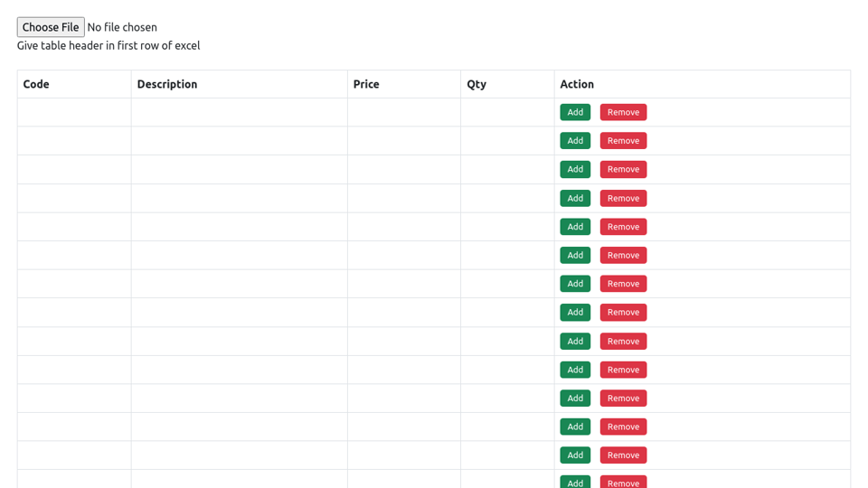Remove the eleventh table row
Image resolution: width=868 pixels, height=488 pixels.
623,399
